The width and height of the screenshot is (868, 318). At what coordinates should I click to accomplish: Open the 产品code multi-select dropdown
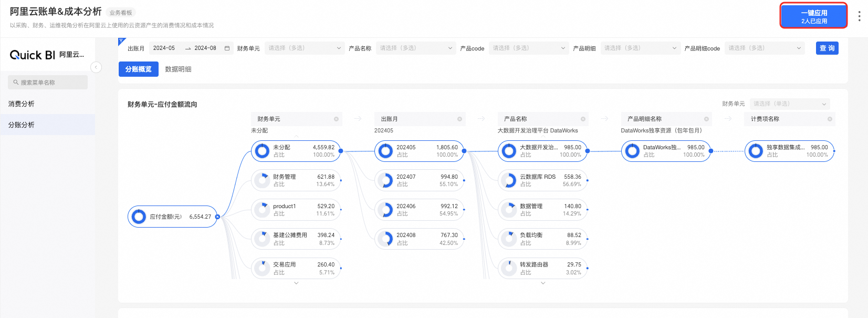[x=529, y=48]
